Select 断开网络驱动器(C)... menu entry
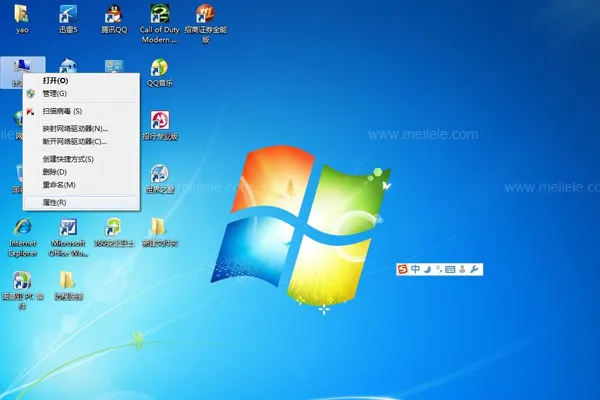Image resolution: width=600 pixels, height=400 pixels. pos(81,142)
